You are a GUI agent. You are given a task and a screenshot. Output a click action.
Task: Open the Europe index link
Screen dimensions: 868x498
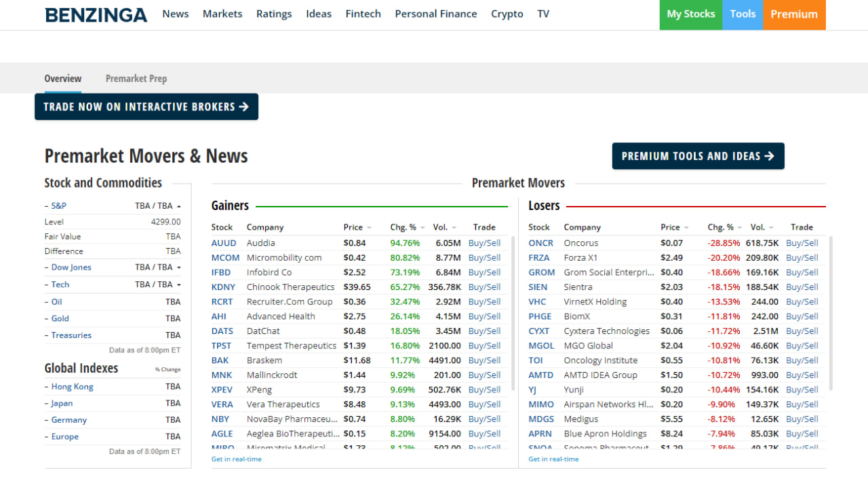[65, 437]
